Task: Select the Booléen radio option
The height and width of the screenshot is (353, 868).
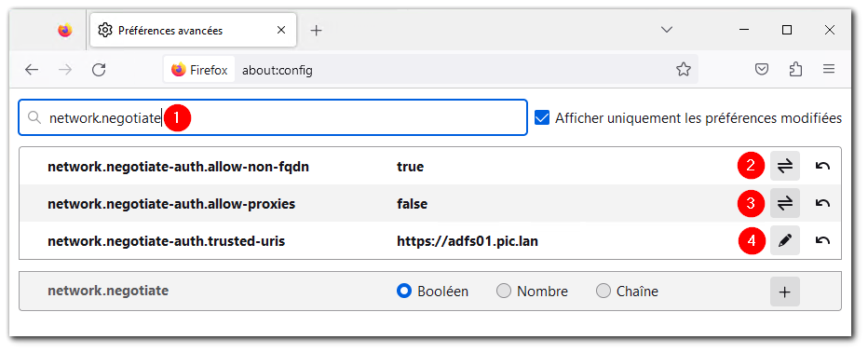Action: [404, 291]
